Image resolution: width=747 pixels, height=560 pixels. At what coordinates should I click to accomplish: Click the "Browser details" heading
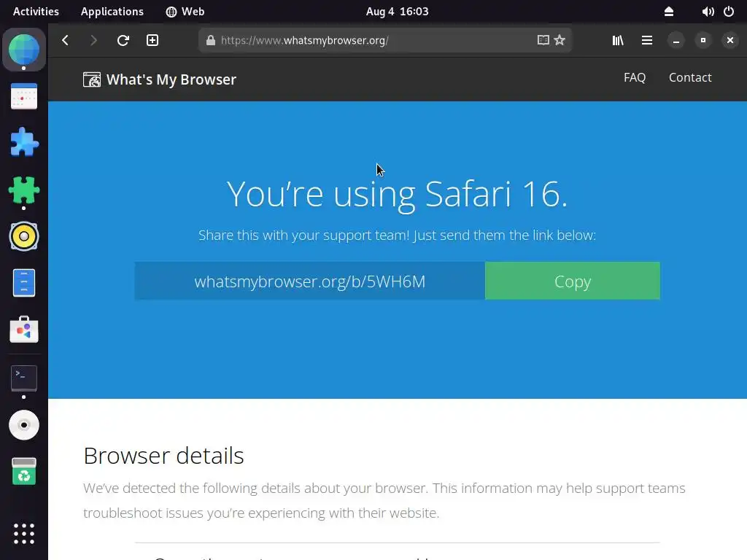[x=163, y=456]
